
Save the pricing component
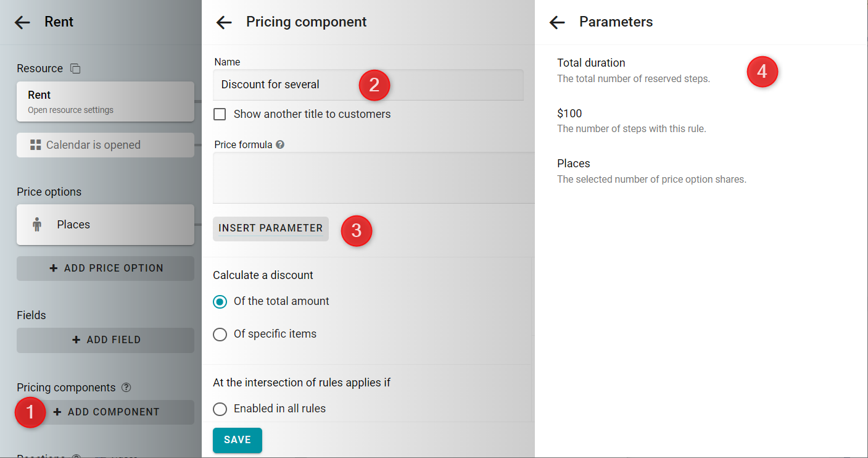click(x=238, y=440)
